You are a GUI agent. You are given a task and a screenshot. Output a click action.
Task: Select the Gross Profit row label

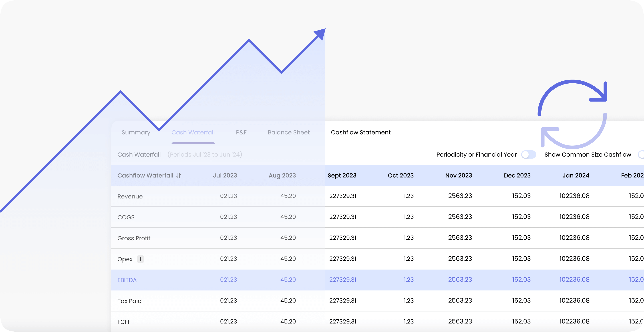coord(134,238)
